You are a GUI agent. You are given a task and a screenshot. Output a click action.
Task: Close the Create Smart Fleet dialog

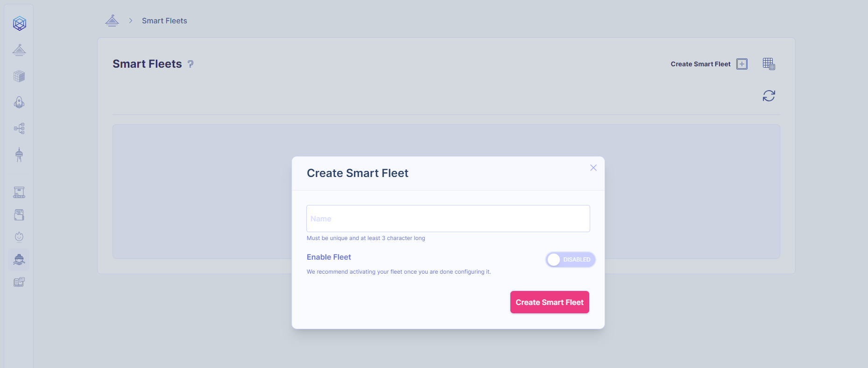point(593,168)
